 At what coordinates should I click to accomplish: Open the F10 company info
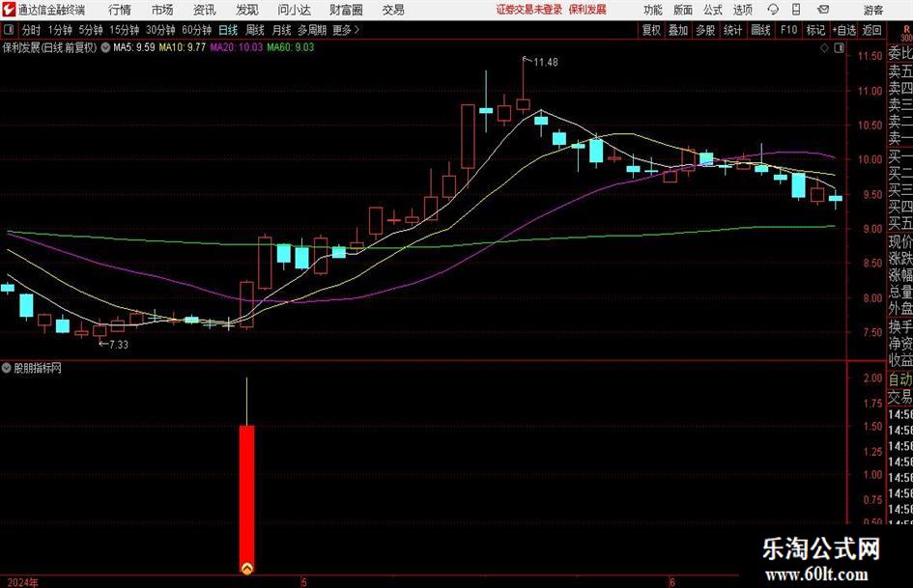click(x=788, y=30)
